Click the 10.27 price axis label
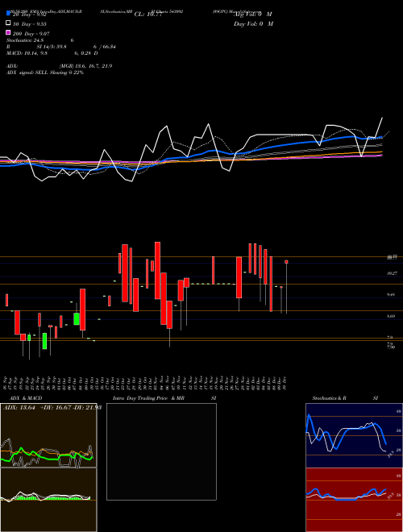Viewport: 403px width, 532px height. point(393,272)
